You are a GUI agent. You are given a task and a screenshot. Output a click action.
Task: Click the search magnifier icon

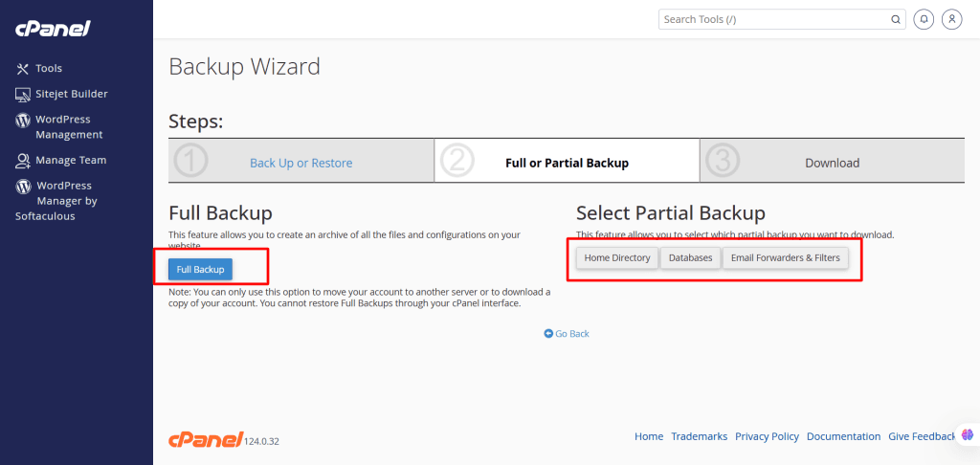coord(895,19)
